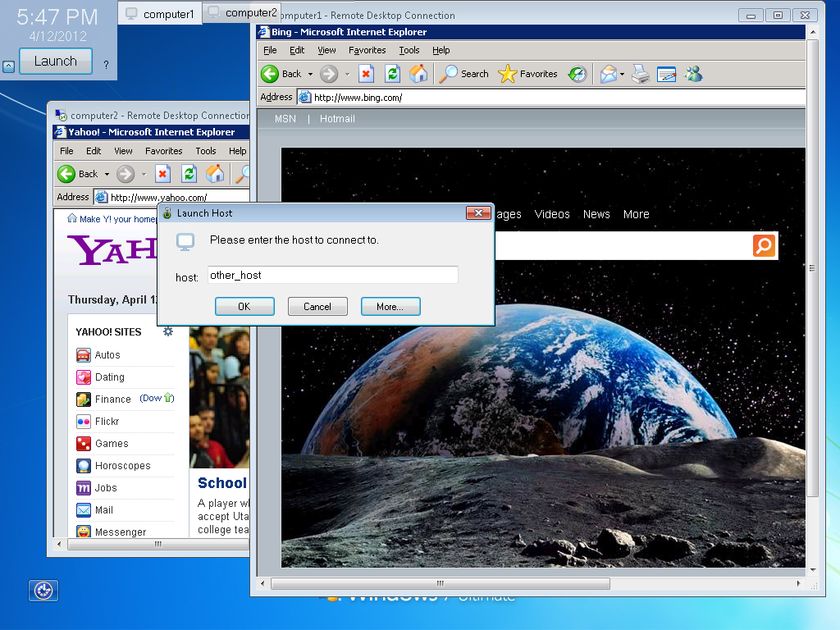Click the Flickr icon in Yahoo Sites

(83, 421)
